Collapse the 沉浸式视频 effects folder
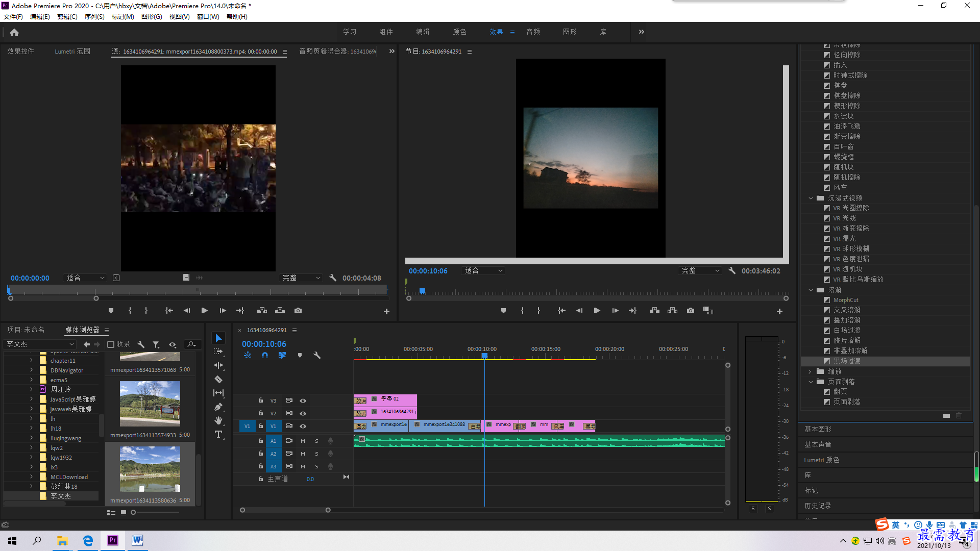 pos(811,198)
